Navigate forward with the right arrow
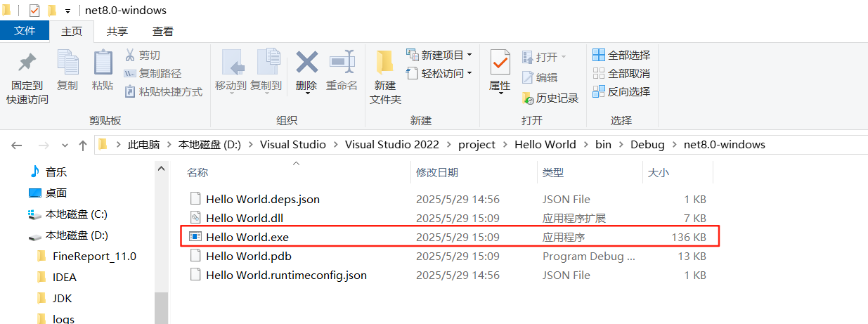 43,145
